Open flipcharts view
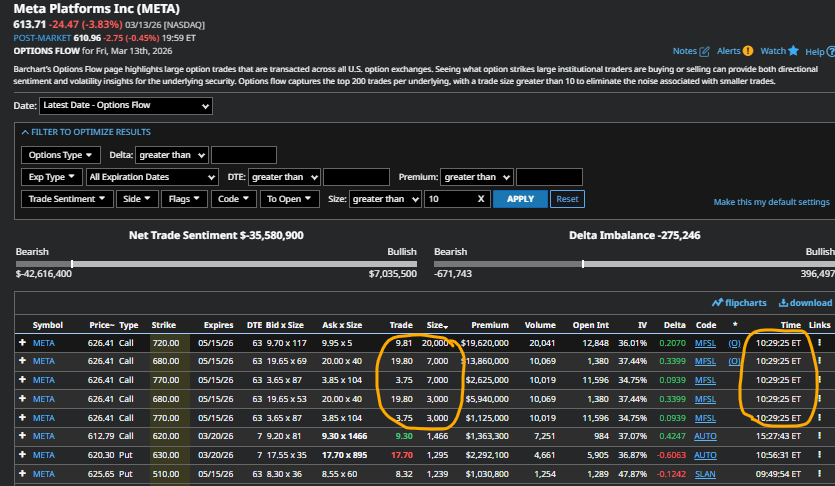835x486 pixels. pos(738,302)
